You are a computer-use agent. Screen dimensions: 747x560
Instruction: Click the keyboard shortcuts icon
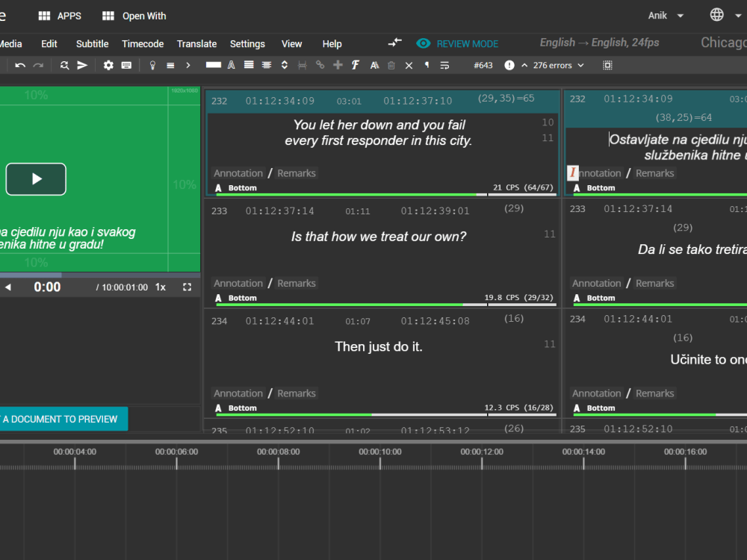[126, 65]
